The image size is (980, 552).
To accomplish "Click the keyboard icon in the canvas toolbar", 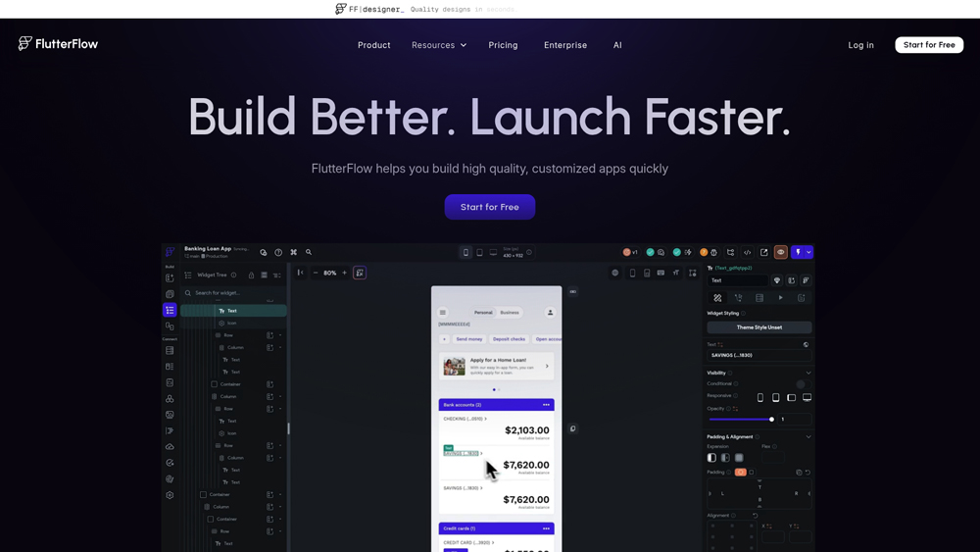I will [x=661, y=273].
